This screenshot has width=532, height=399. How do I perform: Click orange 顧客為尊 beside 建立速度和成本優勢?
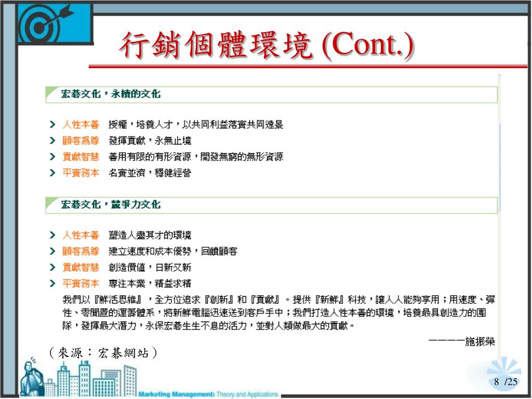[x=81, y=251]
